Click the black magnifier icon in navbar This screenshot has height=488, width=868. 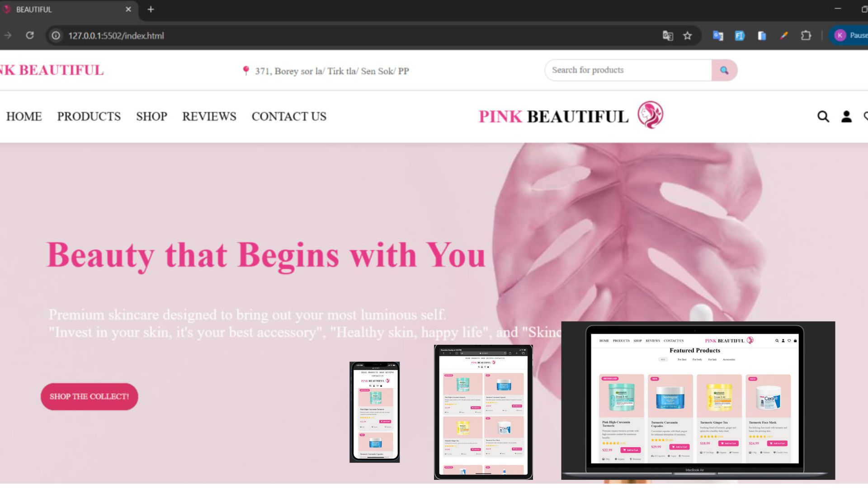coord(823,117)
